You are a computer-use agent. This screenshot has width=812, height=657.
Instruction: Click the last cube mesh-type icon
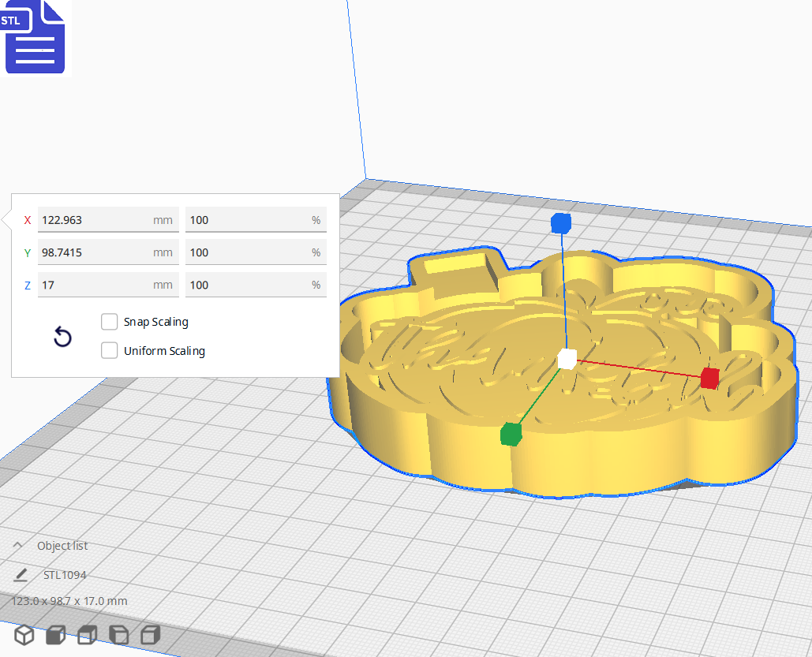click(x=148, y=635)
